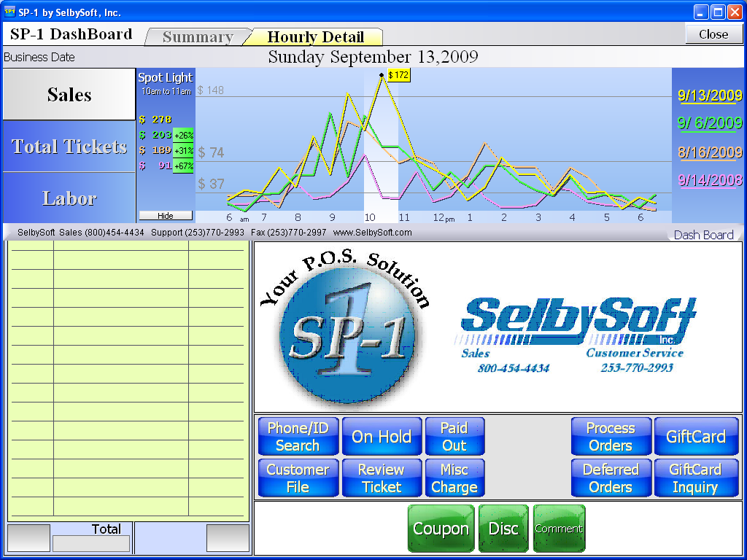Click the $ 74 axis label
The height and width of the screenshot is (560, 747).
pyautogui.click(x=211, y=152)
